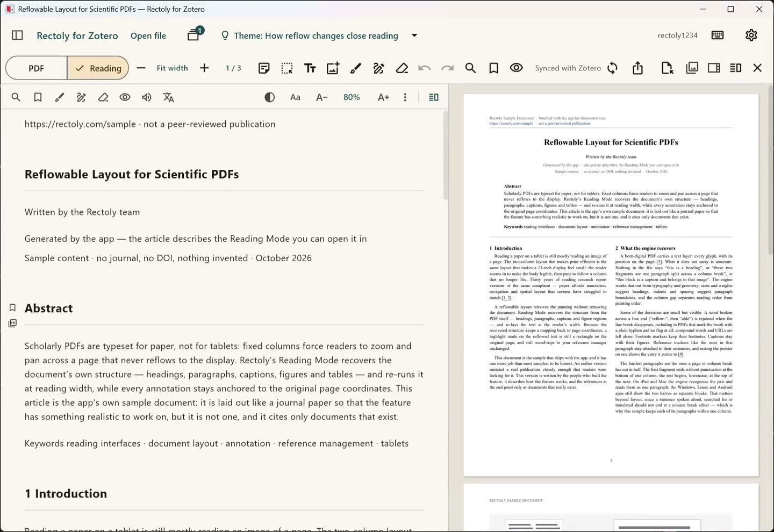Click the add image annotation icon
774x532 pixels.
pyautogui.click(x=333, y=68)
